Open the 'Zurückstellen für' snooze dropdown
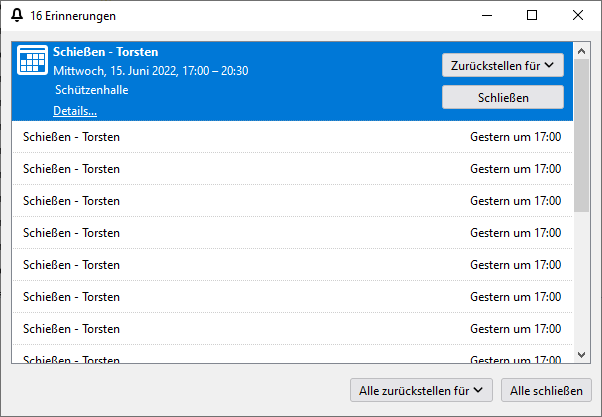This screenshot has width=602, height=417. (503, 65)
